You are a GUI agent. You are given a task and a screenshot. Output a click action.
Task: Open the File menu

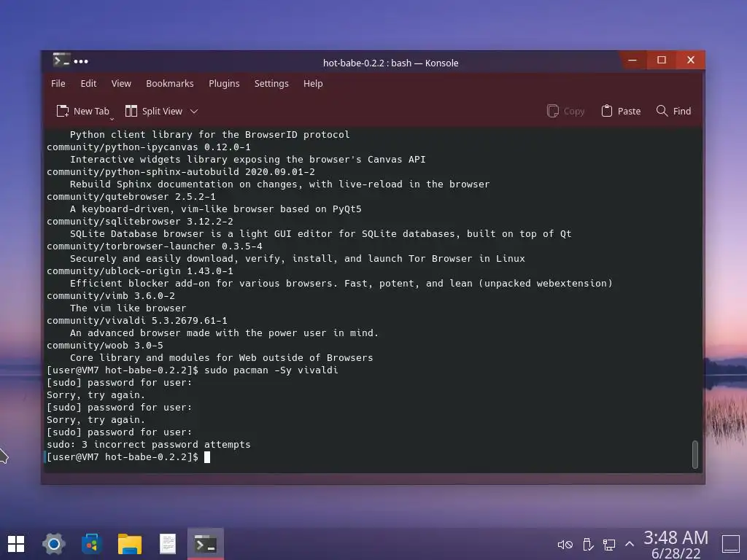coord(58,83)
